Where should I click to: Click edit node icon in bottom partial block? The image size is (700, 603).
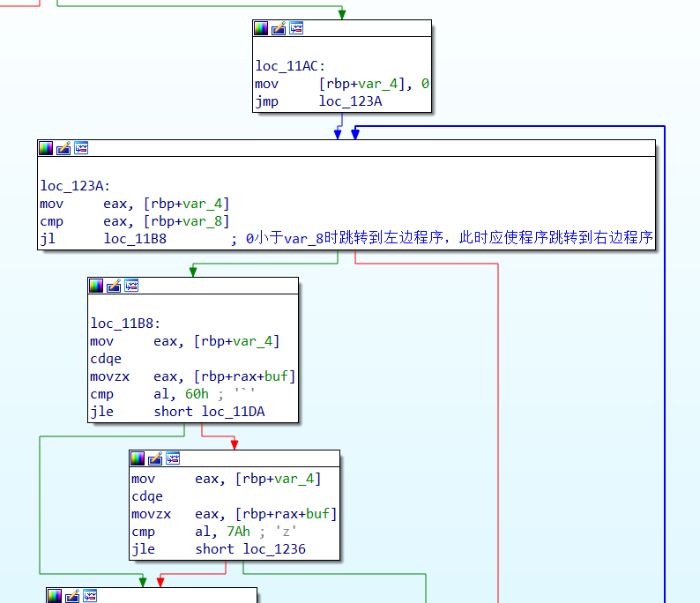[x=72, y=596]
